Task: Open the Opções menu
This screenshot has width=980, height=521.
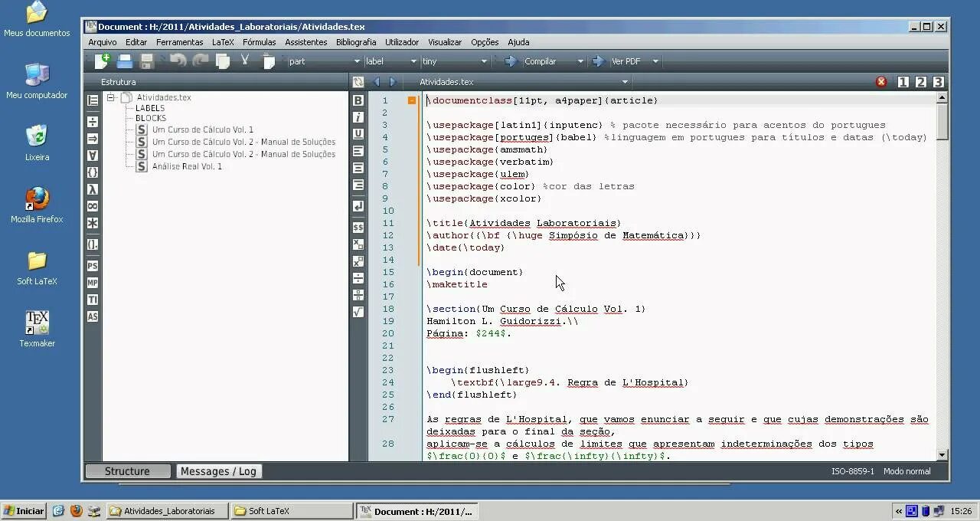Action: click(485, 42)
